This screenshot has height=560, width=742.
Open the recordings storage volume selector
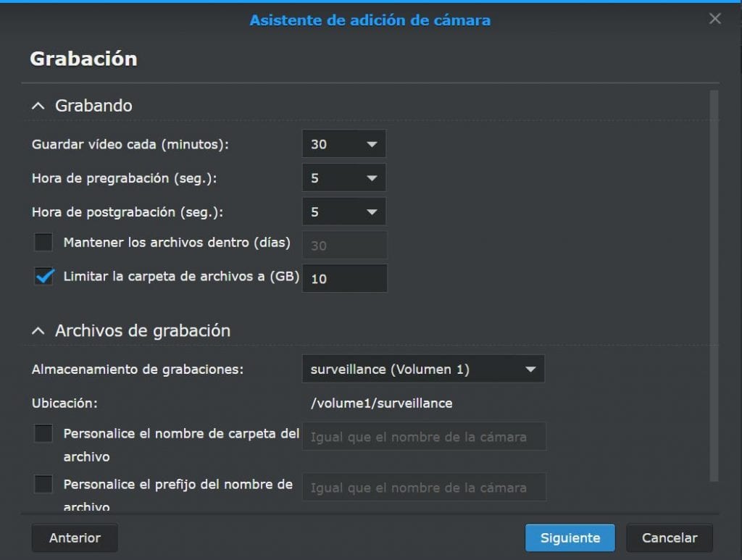pos(424,369)
